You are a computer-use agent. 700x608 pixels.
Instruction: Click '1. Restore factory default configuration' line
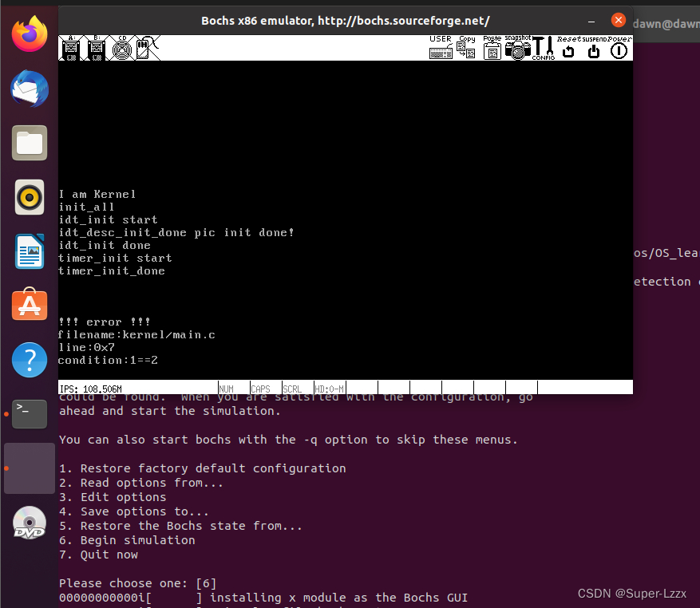(203, 468)
